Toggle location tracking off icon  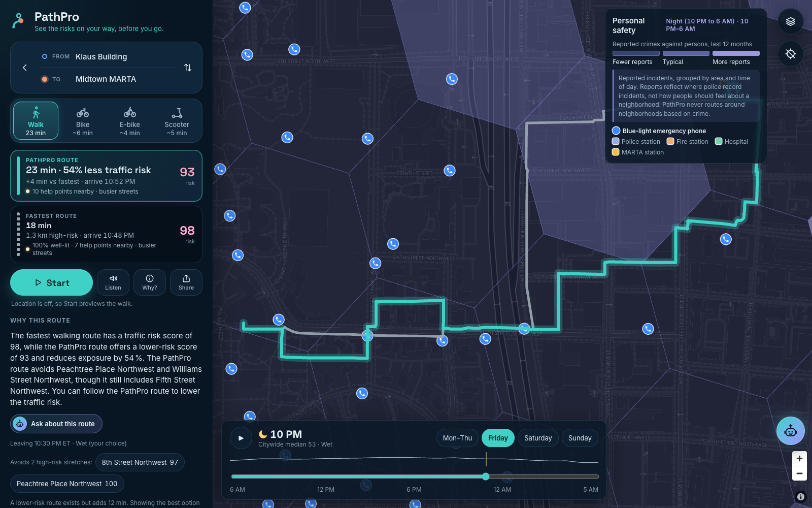(x=791, y=54)
